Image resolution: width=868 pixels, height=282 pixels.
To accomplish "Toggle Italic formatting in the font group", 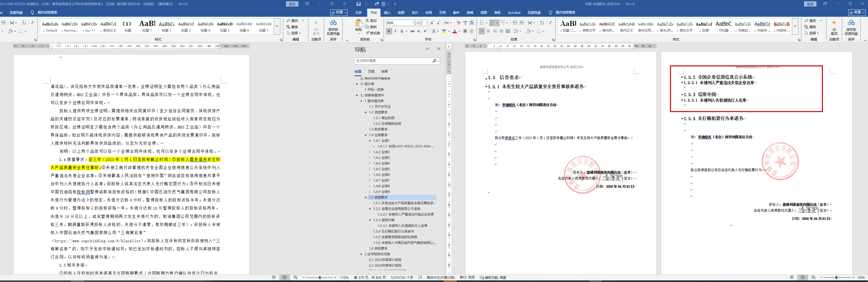I will pos(396,31).
